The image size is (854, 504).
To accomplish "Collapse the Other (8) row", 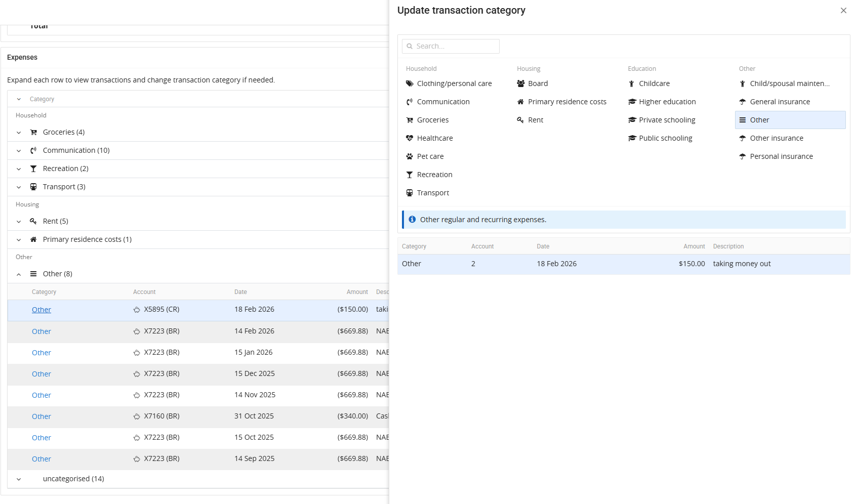I will click(x=19, y=274).
